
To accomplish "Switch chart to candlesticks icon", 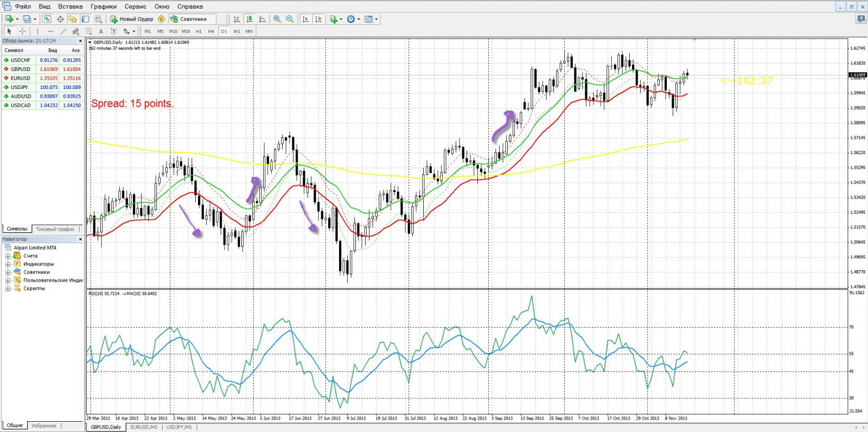I will tap(250, 19).
